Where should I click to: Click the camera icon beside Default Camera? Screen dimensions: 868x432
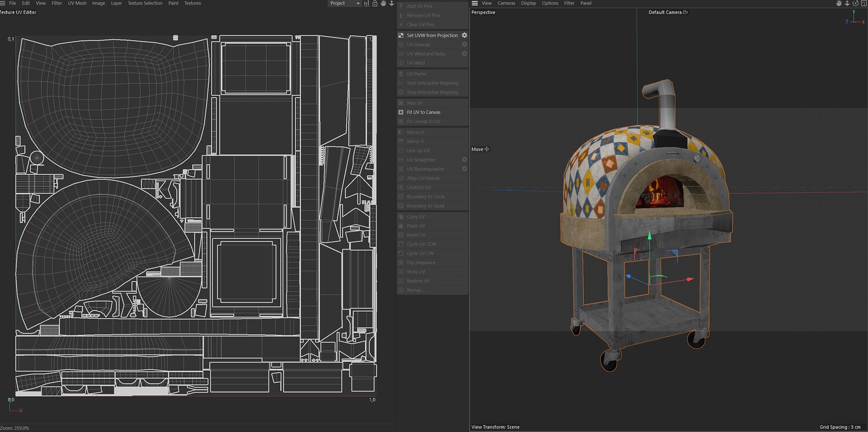686,12
